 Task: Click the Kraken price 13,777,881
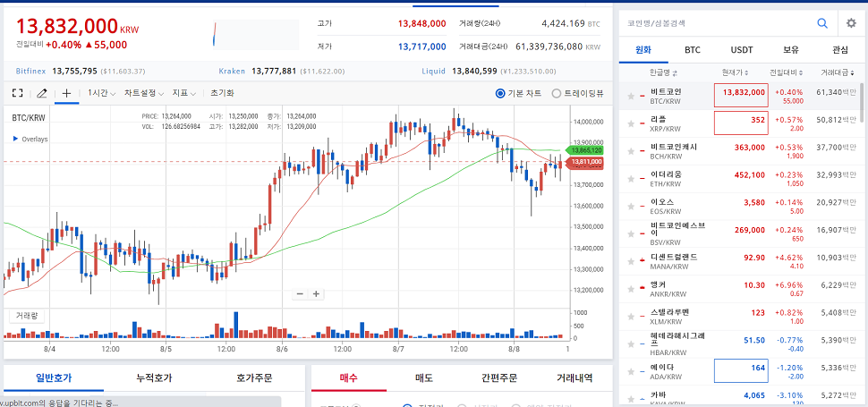274,72
